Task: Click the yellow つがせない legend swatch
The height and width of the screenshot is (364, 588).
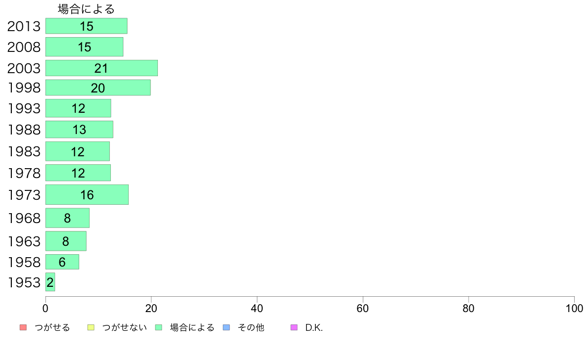Action: (91, 327)
